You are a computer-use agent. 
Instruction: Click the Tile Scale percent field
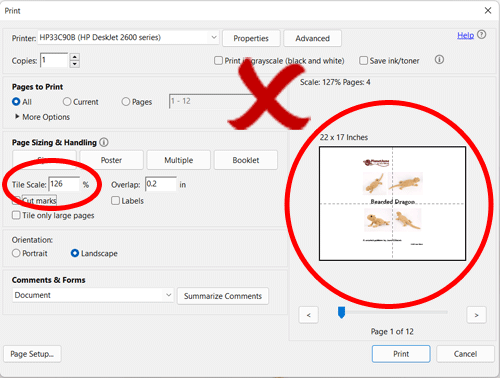tap(64, 184)
